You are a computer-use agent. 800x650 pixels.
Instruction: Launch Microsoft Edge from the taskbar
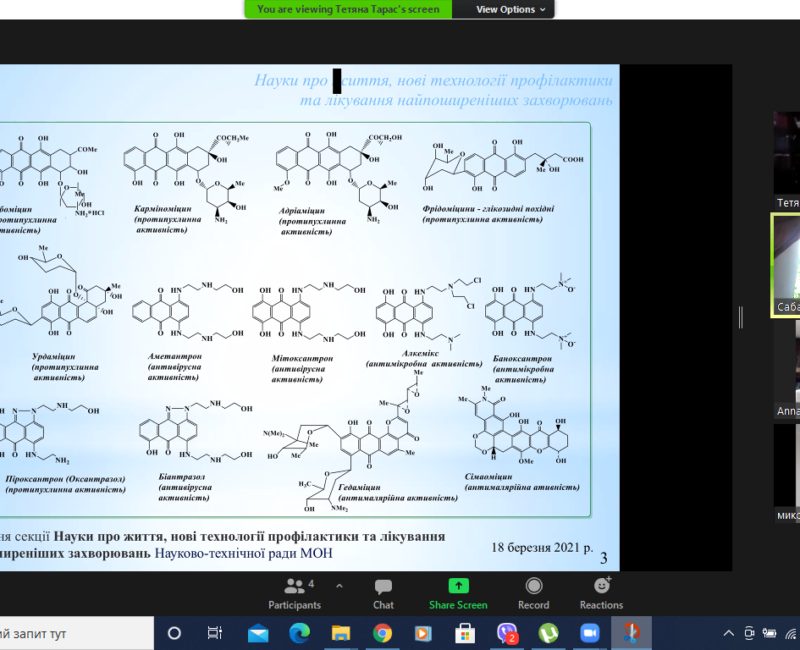point(299,633)
